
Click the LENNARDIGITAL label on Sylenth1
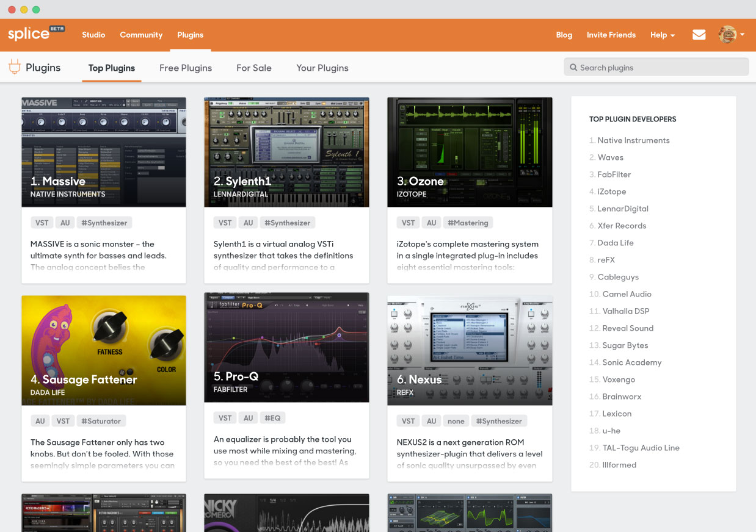coord(241,194)
